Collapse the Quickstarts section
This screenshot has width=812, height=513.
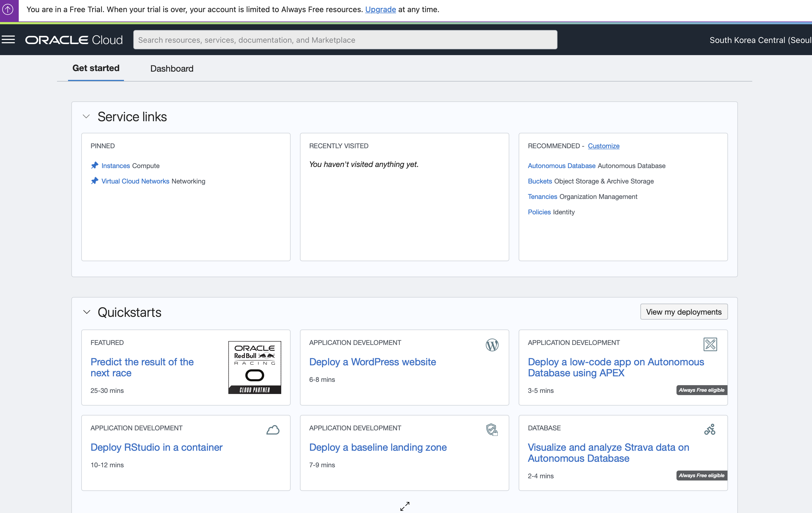[x=86, y=312]
